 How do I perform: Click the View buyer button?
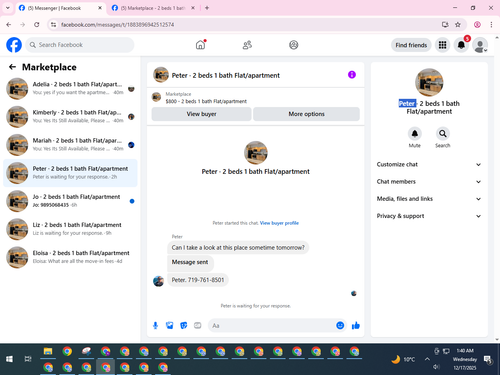201,114
